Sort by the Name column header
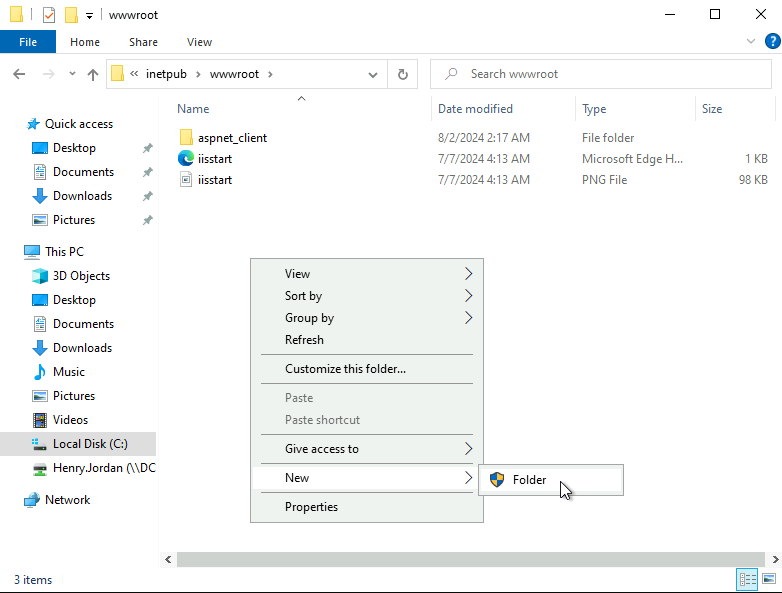The height and width of the screenshot is (593, 782). click(193, 109)
